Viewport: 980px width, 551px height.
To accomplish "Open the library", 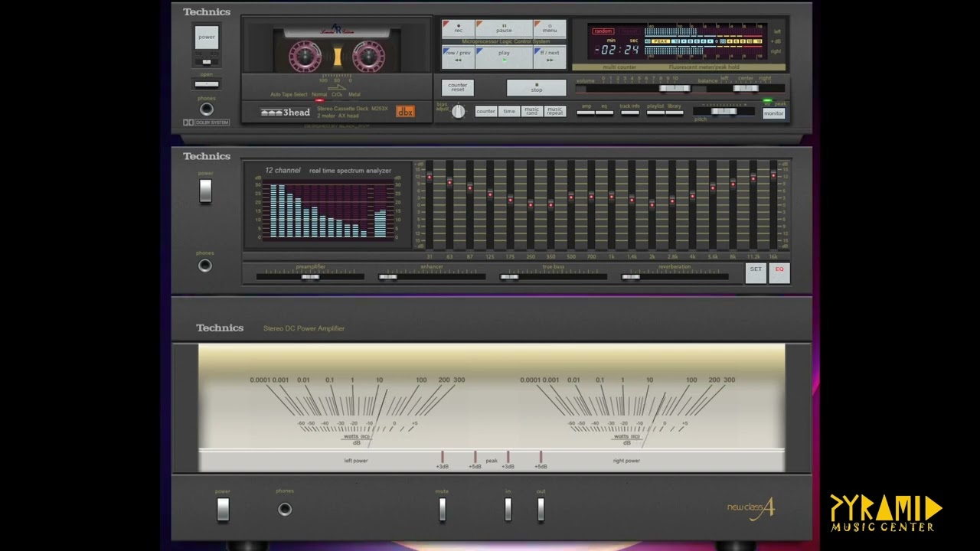I will click(x=674, y=112).
